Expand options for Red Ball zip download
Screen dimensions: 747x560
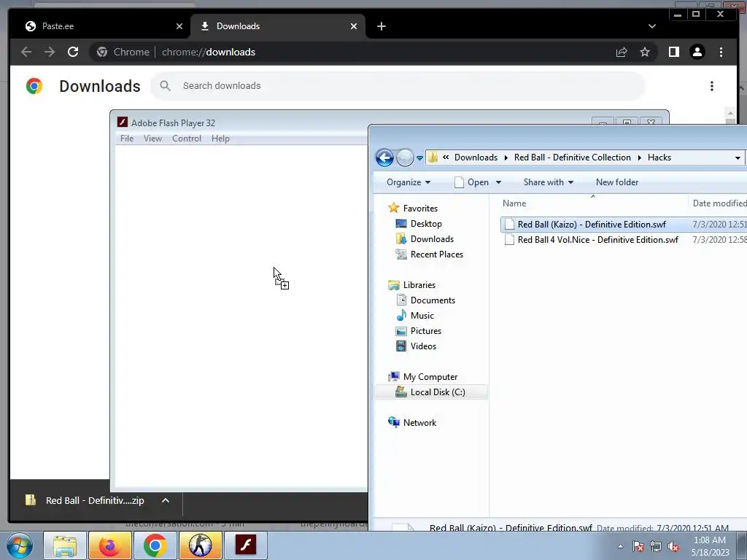tap(166, 500)
